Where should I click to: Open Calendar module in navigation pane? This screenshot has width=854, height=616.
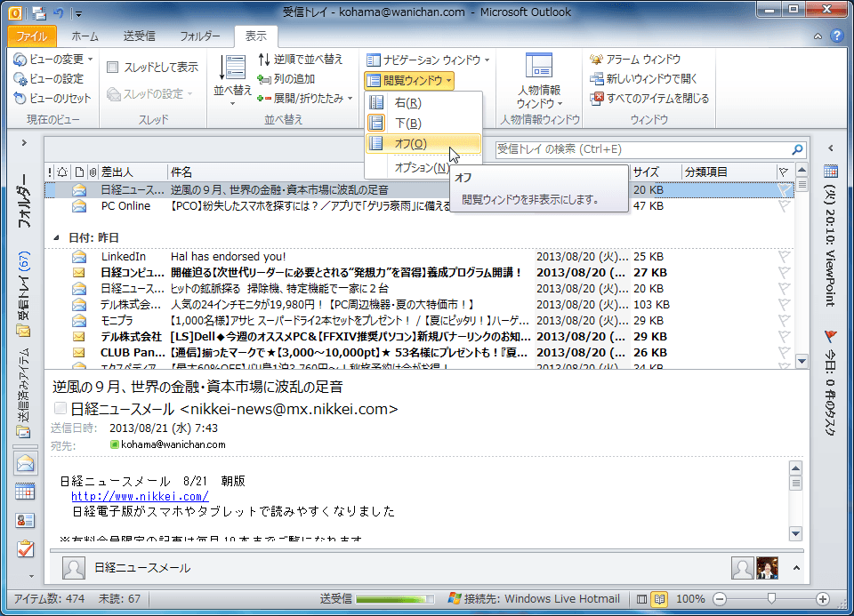(x=25, y=492)
